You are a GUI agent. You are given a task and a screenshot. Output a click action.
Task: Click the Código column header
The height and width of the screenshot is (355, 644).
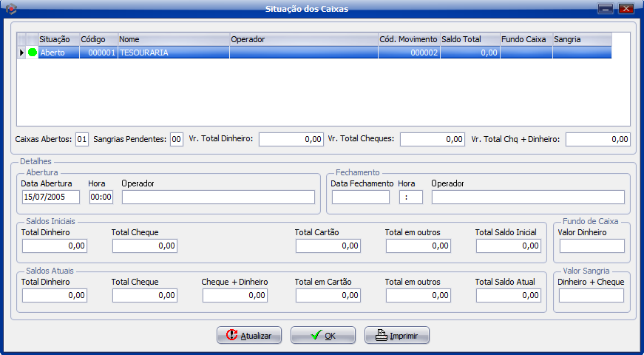[98, 38]
